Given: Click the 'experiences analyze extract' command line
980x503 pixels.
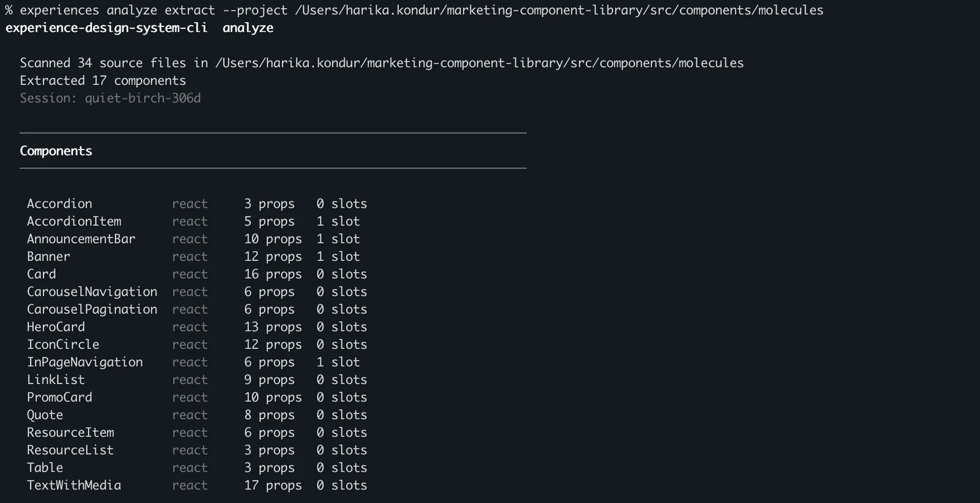Looking at the screenshot, I should 414,10.
